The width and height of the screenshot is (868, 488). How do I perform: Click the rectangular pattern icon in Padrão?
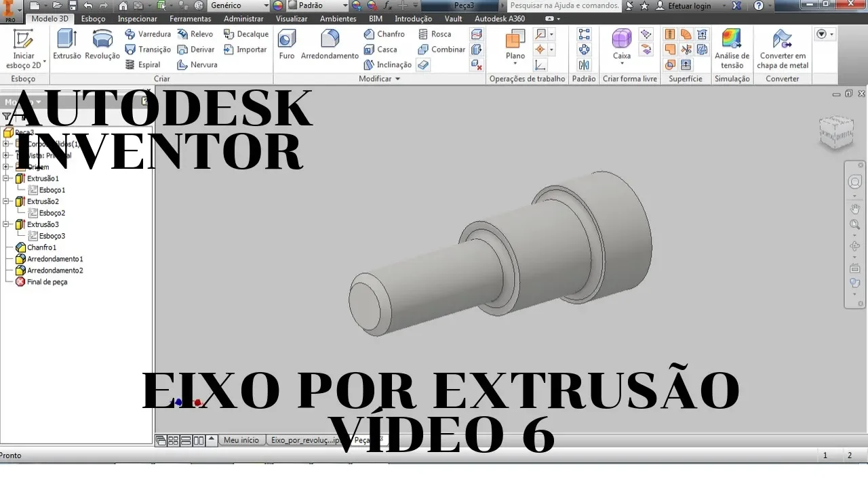(x=584, y=34)
